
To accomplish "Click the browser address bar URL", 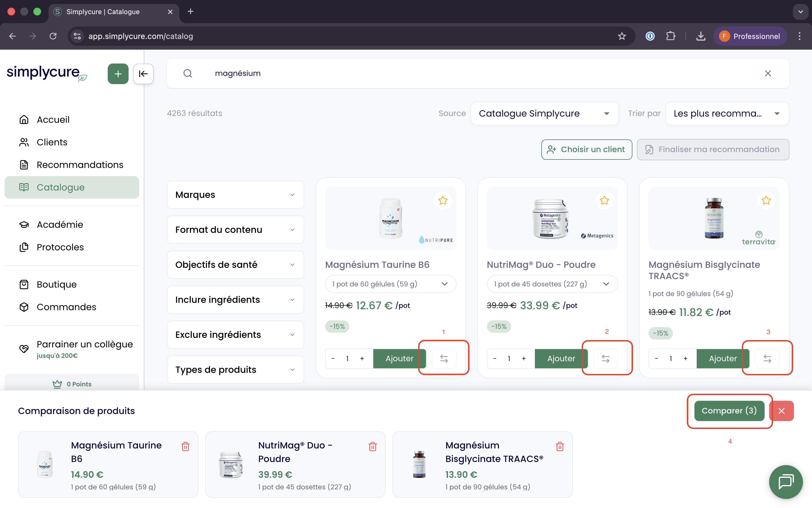I will (x=141, y=36).
